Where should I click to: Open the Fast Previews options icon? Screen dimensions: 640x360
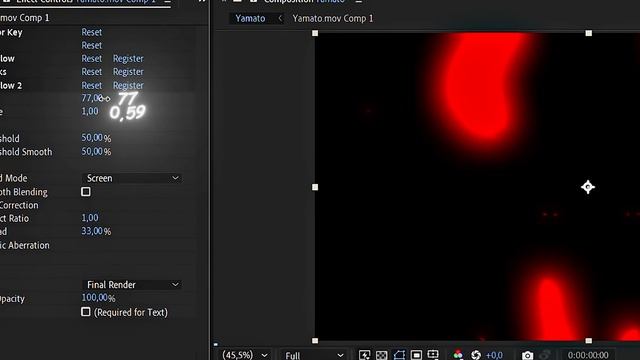coord(364,355)
